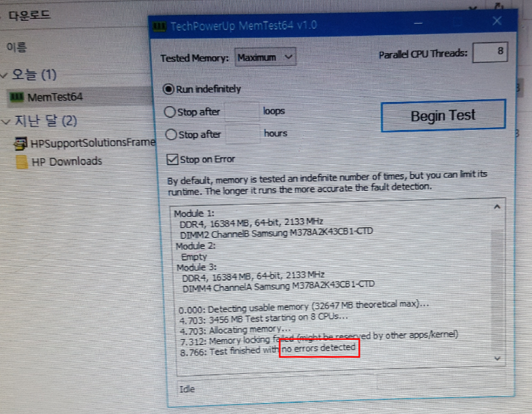
Task: Choose Stop after loops radio option
Action: point(169,112)
